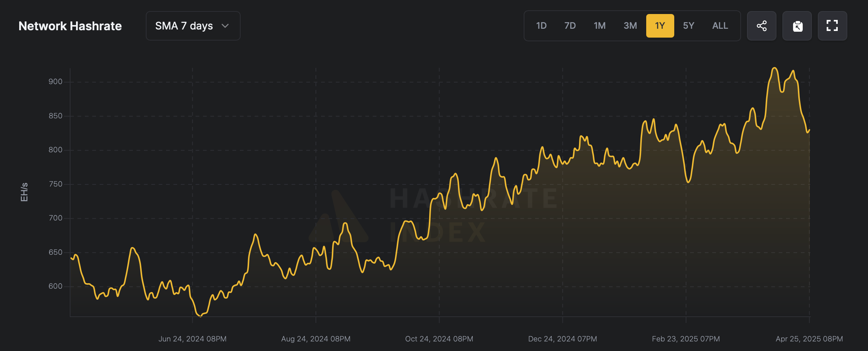Click the 900 value on y-axis
Screen dimensions: 868x351
click(55, 81)
